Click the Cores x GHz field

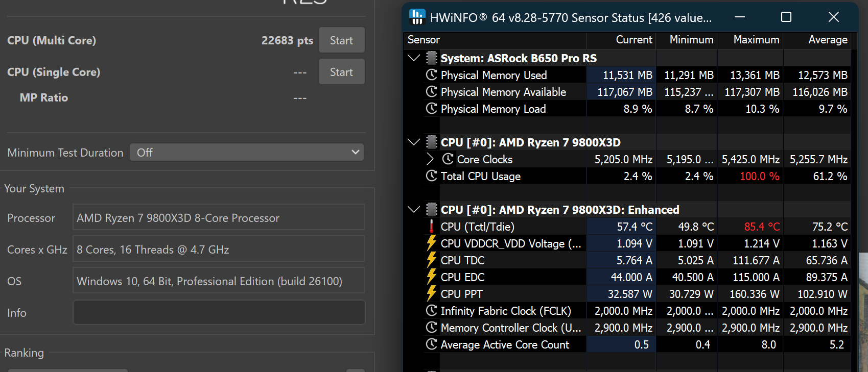click(x=219, y=249)
